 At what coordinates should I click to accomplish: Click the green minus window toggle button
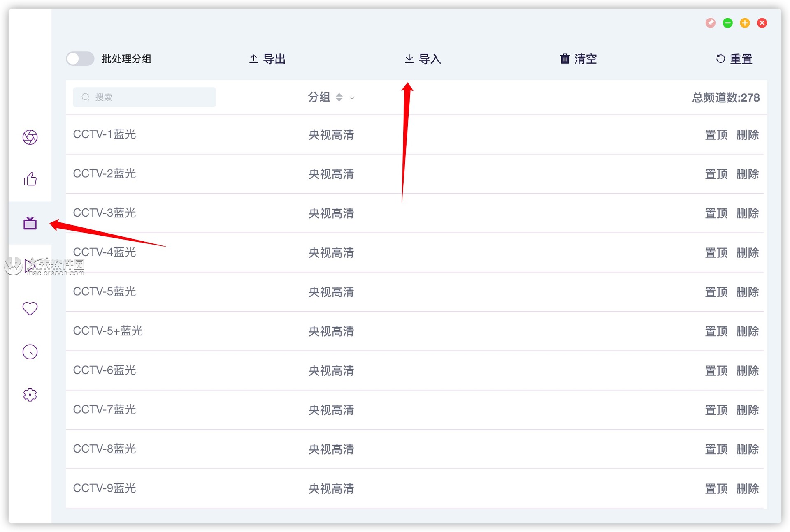pos(727,23)
